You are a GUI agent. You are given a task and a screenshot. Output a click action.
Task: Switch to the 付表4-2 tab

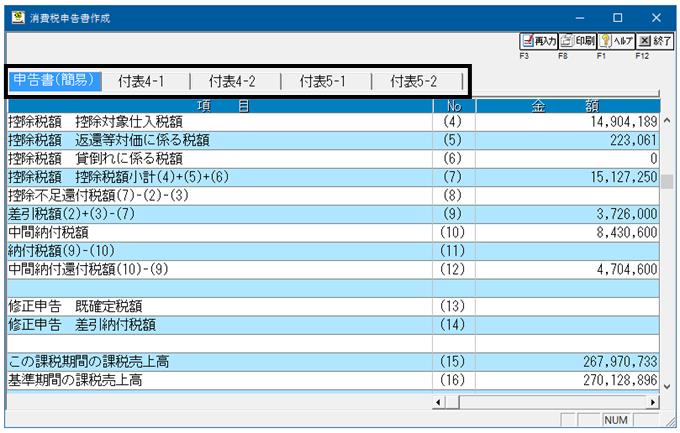coord(232,81)
